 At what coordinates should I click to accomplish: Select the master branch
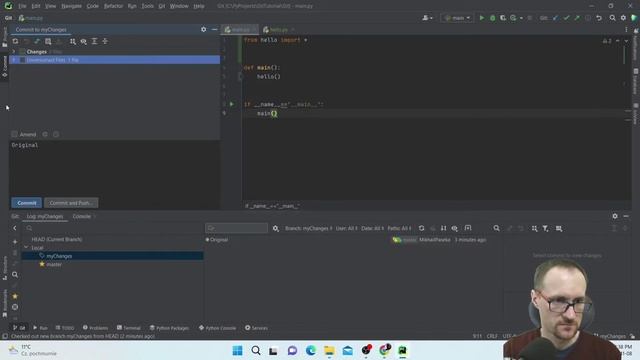(112, 264)
